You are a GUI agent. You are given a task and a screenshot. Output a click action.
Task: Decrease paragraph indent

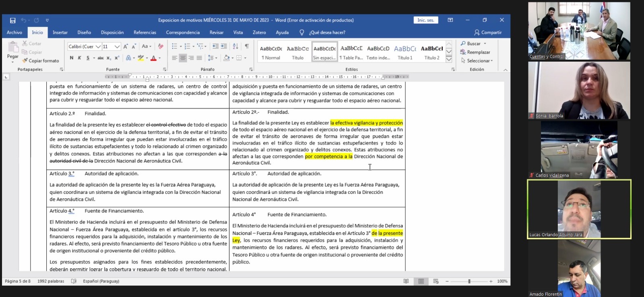216,46
